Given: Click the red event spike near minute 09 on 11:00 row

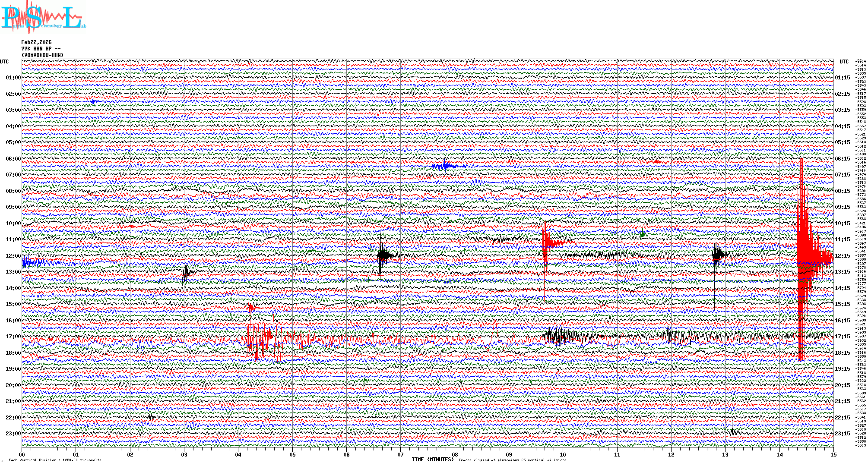Looking at the screenshot, I should [546, 242].
